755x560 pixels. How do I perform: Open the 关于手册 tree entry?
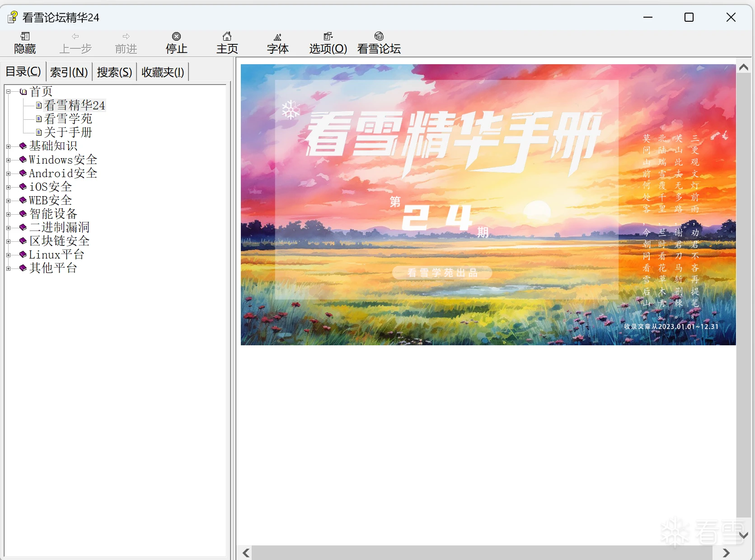click(x=68, y=132)
